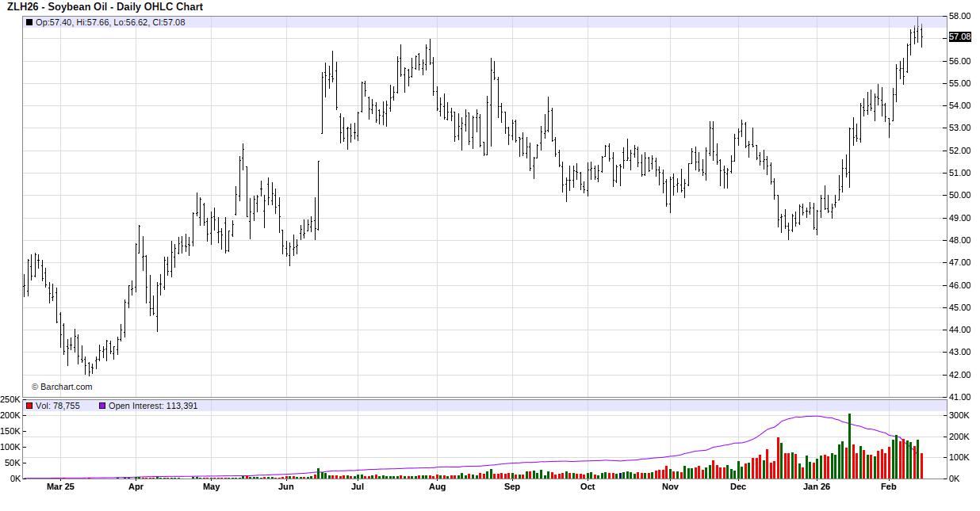Click the black OHLC legend square

coord(29,22)
